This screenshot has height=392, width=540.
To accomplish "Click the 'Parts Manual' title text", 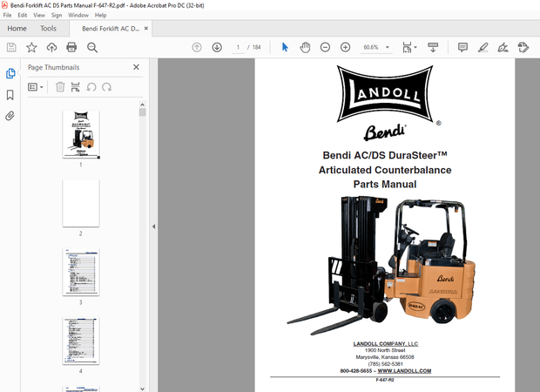I will pyautogui.click(x=385, y=185).
